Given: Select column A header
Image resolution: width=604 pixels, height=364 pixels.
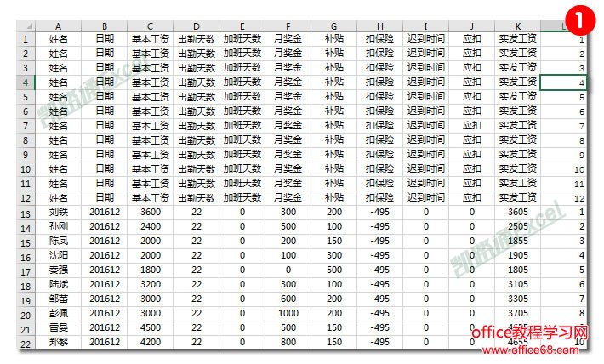Looking at the screenshot, I should click(58, 26).
